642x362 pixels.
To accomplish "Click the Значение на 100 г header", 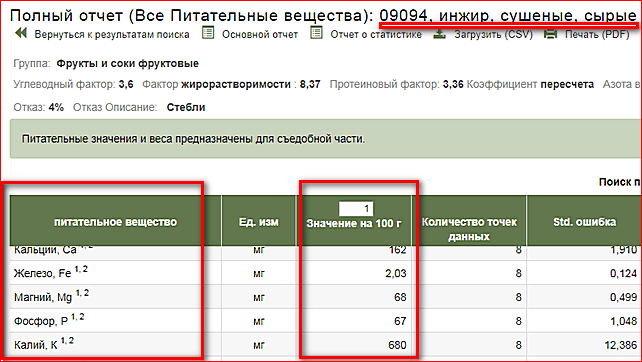I will point(354,224).
